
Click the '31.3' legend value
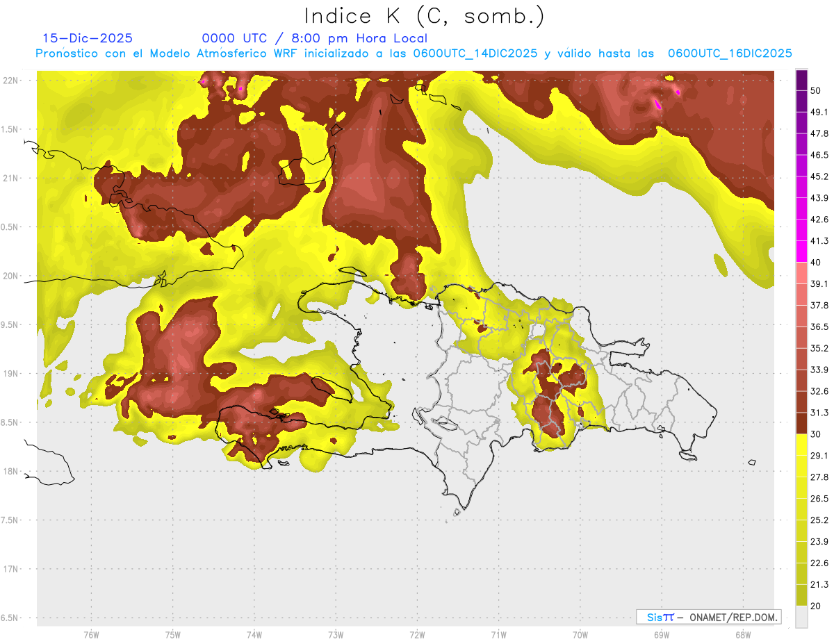click(x=819, y=413)
